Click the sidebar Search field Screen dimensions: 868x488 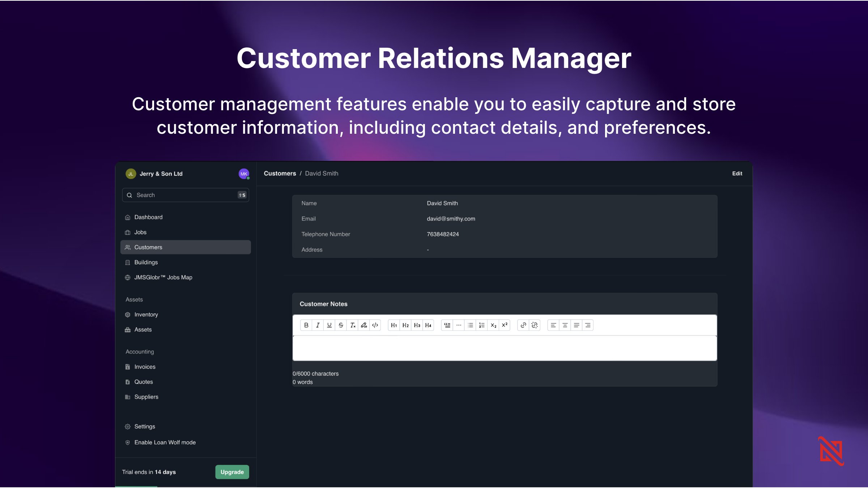click(186, 195)
